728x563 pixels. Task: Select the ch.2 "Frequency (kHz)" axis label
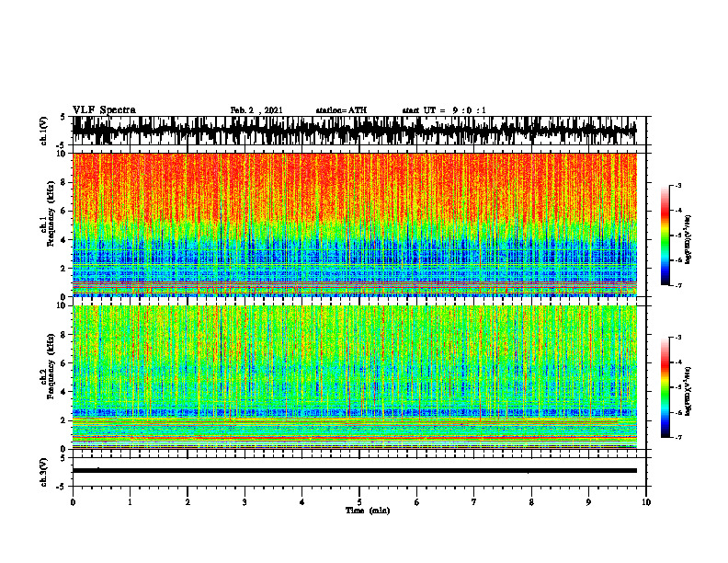[x=51, y=366]
